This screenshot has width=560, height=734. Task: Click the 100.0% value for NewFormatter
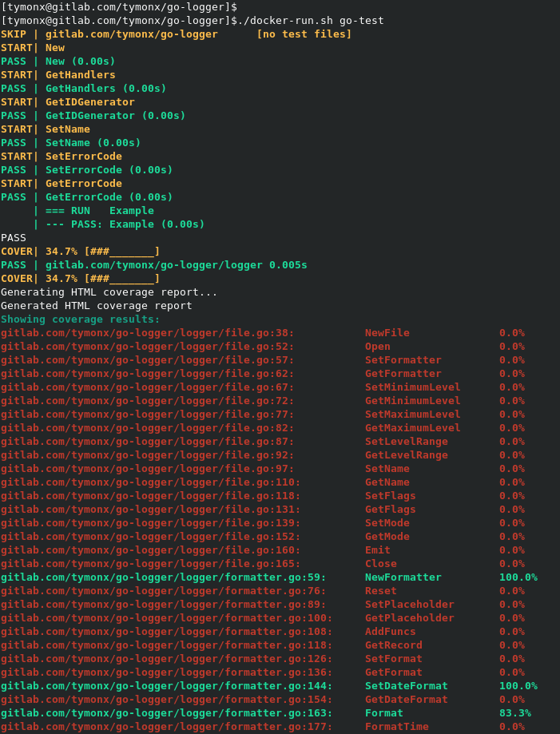pos(518,577)
